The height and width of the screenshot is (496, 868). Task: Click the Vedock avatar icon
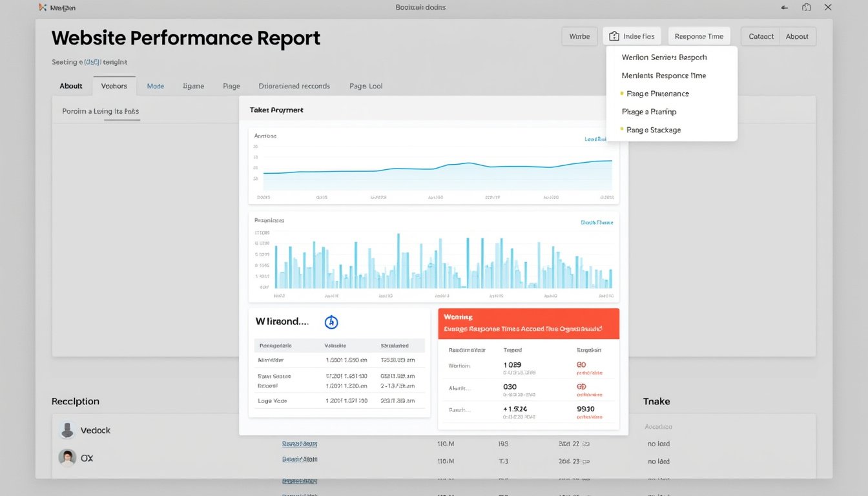click(67, 430)
